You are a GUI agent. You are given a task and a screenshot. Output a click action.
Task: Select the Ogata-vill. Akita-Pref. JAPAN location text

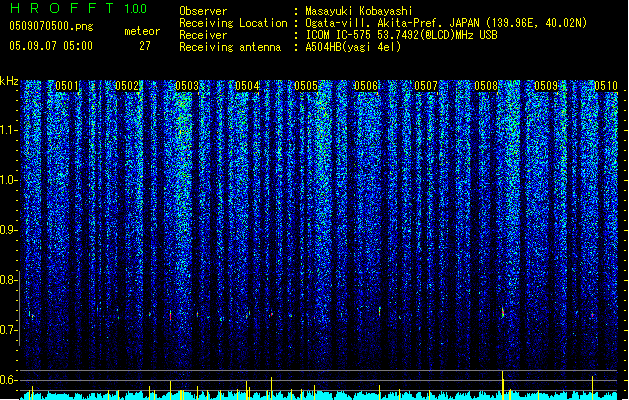[x=446, y=23]
